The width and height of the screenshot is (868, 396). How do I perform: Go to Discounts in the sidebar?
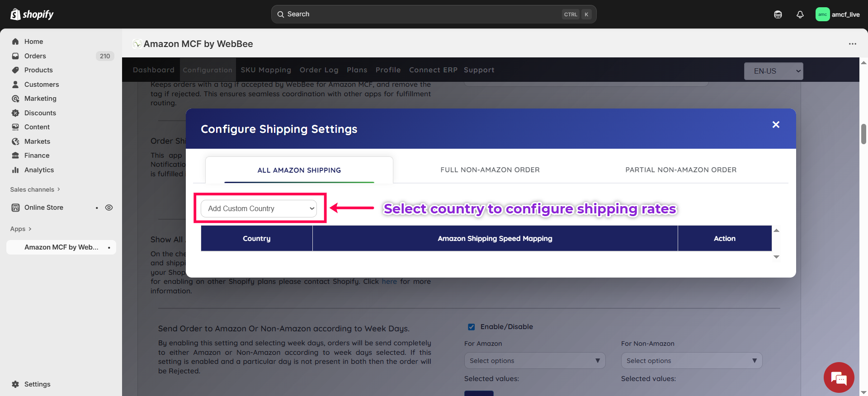coord(40,113)
